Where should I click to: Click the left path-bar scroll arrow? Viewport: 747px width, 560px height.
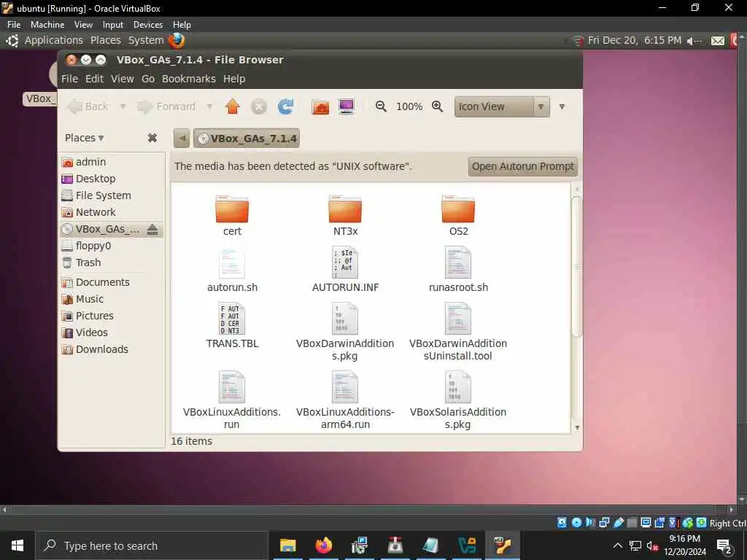click(182, 138)
